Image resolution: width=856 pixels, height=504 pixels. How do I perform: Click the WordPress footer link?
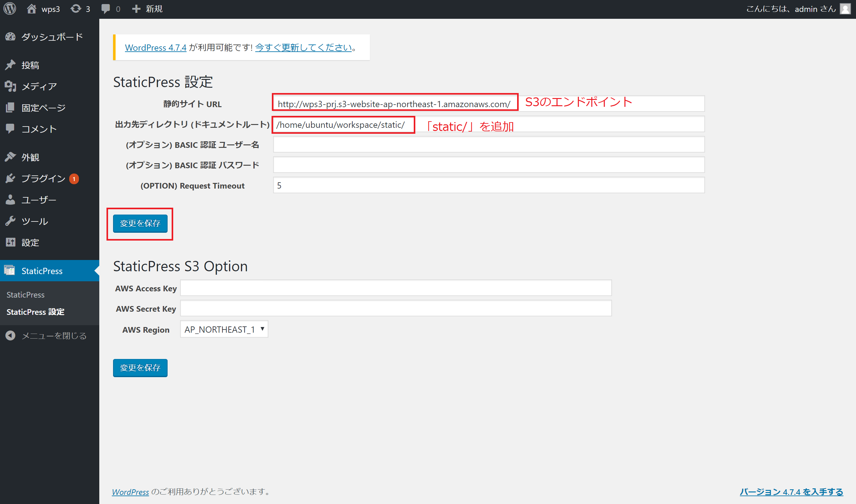(130, 491)
